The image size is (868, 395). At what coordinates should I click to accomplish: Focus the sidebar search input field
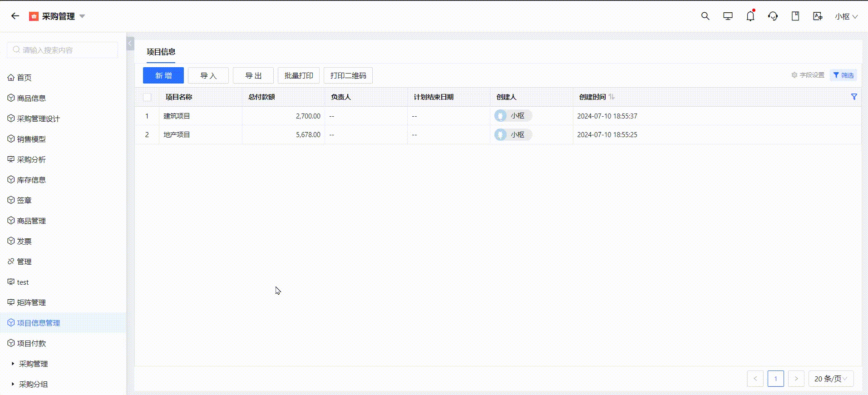[63, 50]
